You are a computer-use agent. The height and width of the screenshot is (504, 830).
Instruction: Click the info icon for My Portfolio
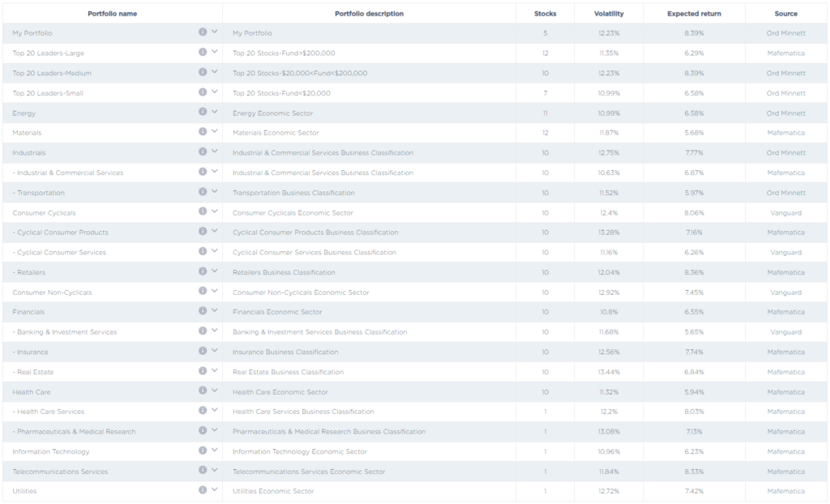tap(203, 32)
